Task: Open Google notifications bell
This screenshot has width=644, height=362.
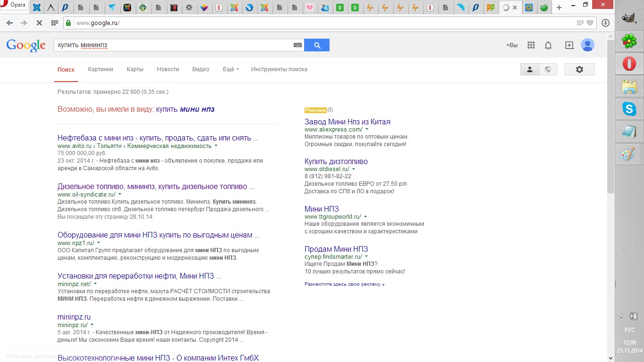Action: click(548, 45)
